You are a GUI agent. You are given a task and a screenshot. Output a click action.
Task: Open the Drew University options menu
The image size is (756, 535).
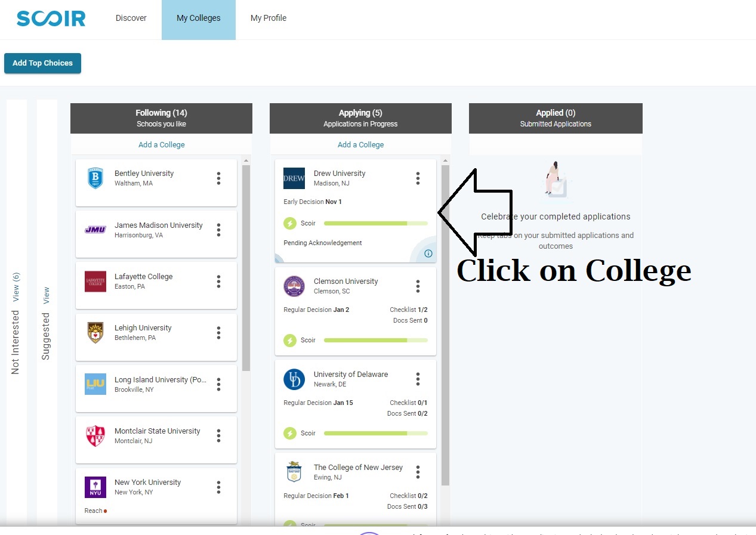tap(418, 178)
